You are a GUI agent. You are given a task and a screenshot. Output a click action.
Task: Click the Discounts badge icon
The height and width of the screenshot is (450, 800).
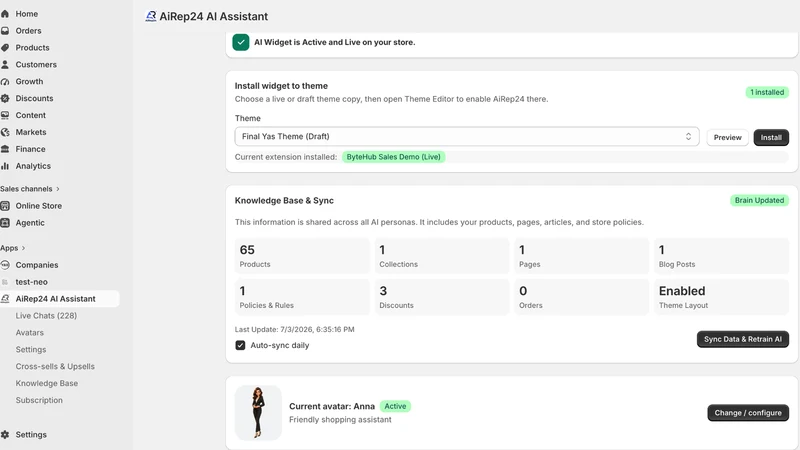[5, 98]
